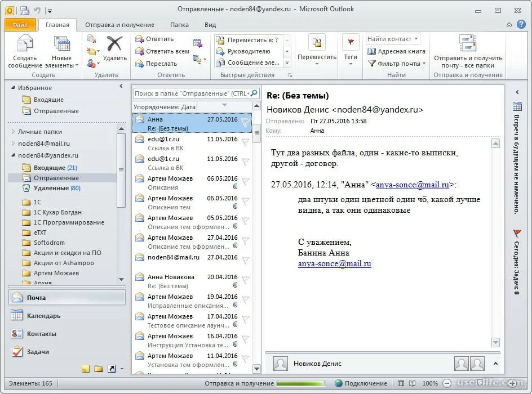Click Ответить всем (Reply all)
Viewport: 532px width, 394px height.
(x=162, y=51)
